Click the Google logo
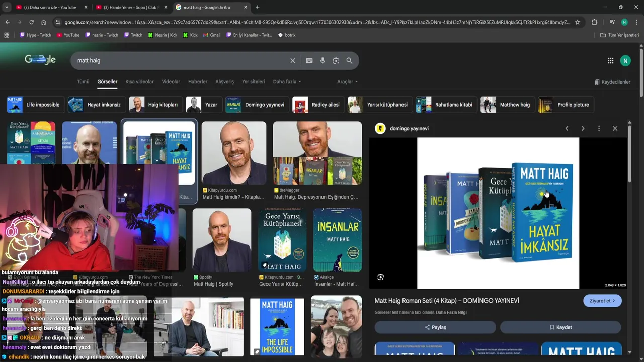This screenshot has width=644, height=362. [x=40, y=60]
